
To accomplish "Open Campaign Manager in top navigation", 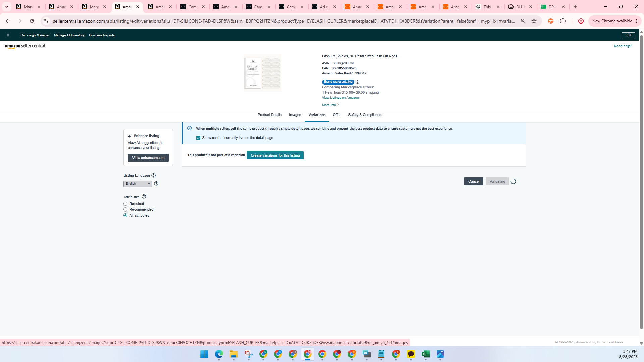I will pos(35,35).
